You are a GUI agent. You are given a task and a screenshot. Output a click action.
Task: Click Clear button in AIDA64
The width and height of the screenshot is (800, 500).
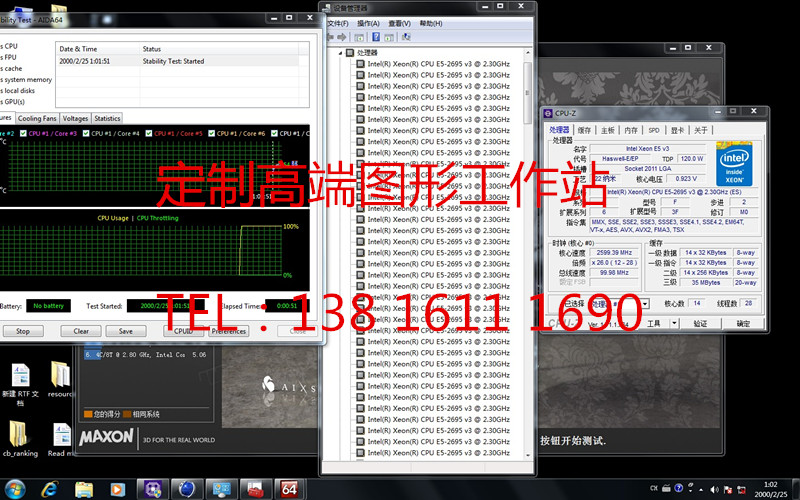[81, 331]
